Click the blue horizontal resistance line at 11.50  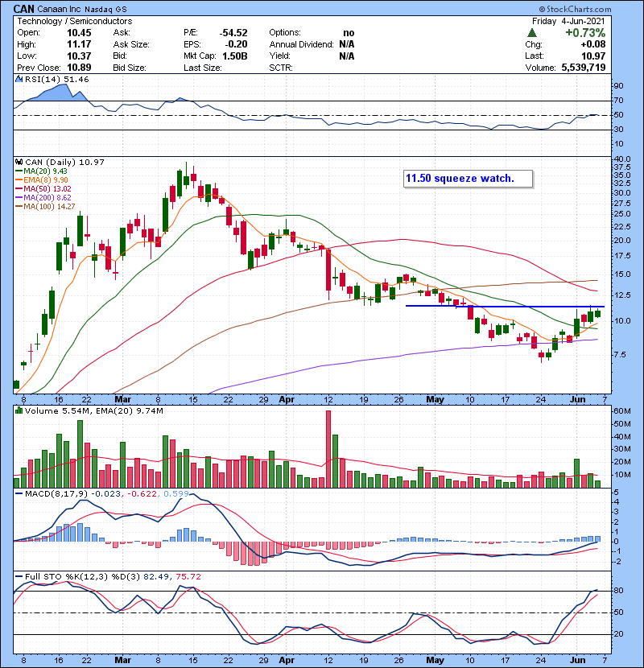pyautogui.click(x=505, y=307)
